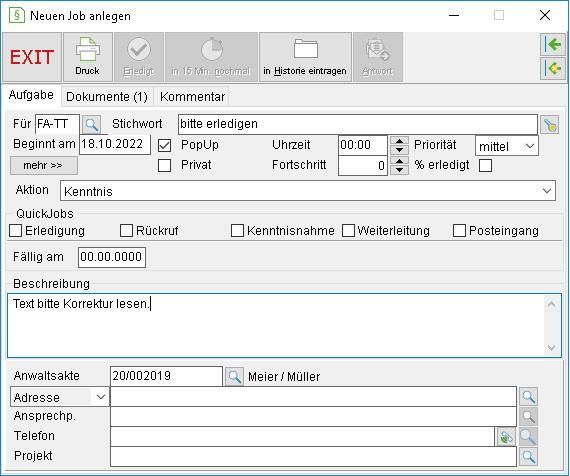Viewport: 570px width, 476px height.
Task: Open the Adresse type dropdown
Action: pos(60,397)
